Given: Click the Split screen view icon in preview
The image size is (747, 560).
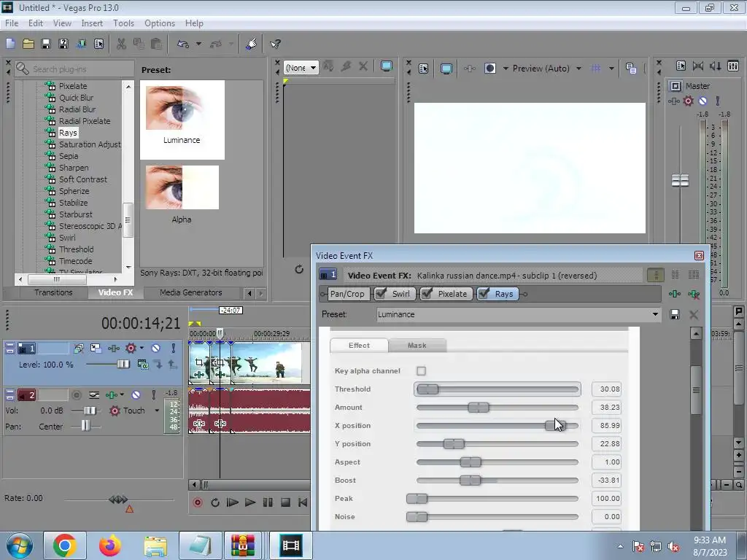Looking at the screenshot, I should click(490, 69).
